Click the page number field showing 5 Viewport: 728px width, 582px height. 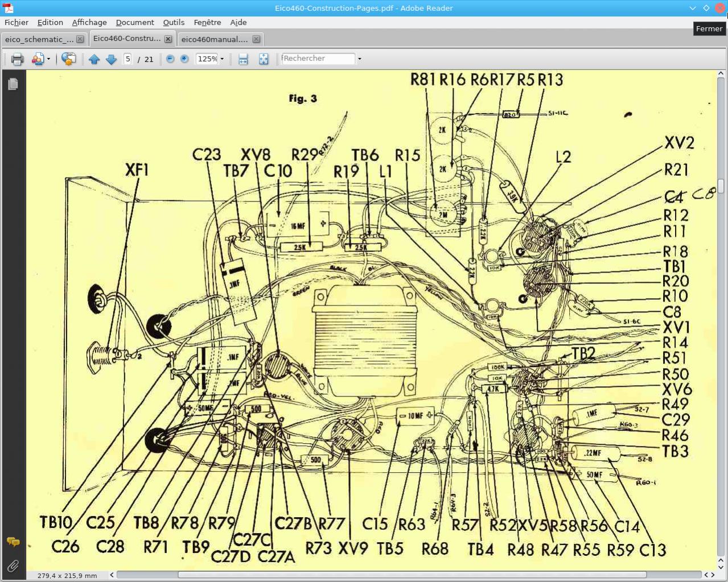point(128,59)
